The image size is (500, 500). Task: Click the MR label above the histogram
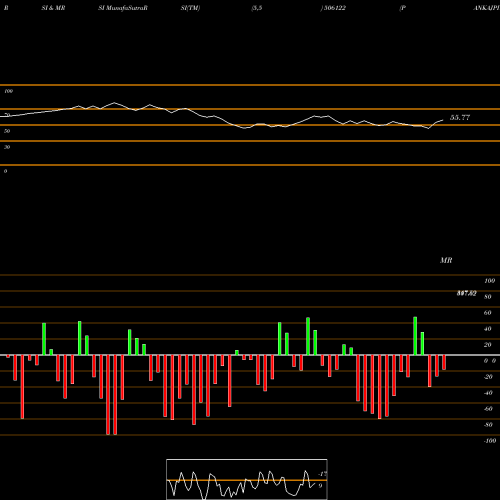click(446, 260)
